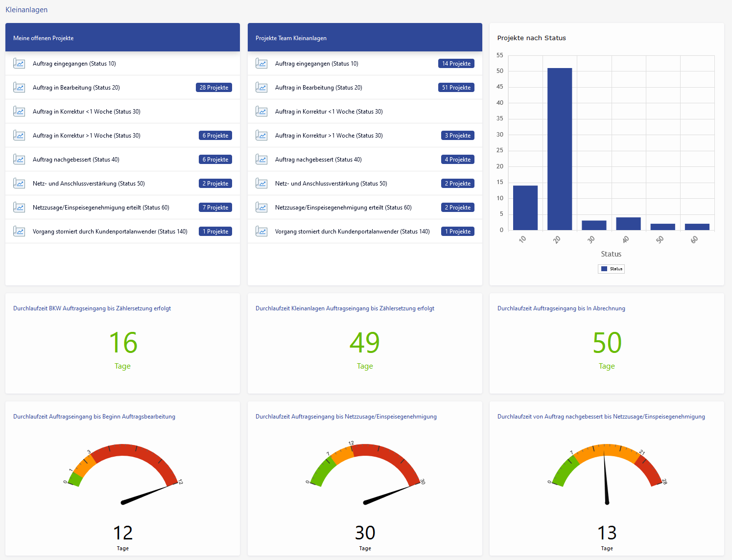Click icon for Team 'Vorgang storniert' row
The height and width of the screenshot is (560, 732).
pyautogui.click(x=261, y=232)
